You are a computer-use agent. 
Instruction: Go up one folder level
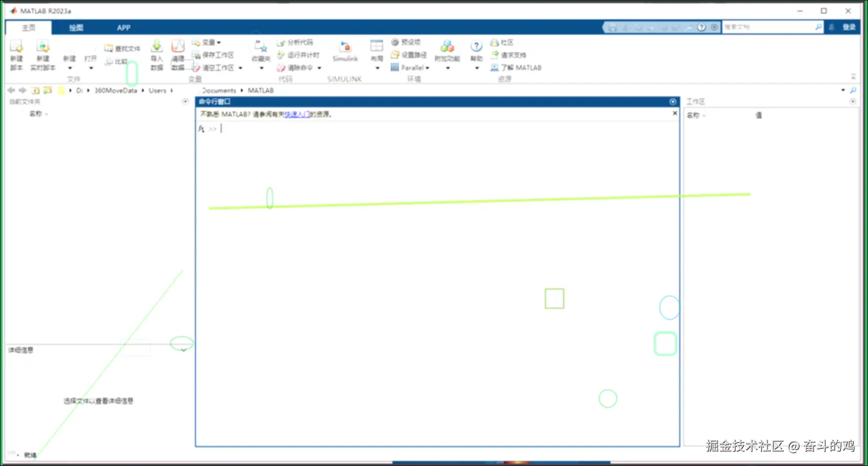click(36, 90)
